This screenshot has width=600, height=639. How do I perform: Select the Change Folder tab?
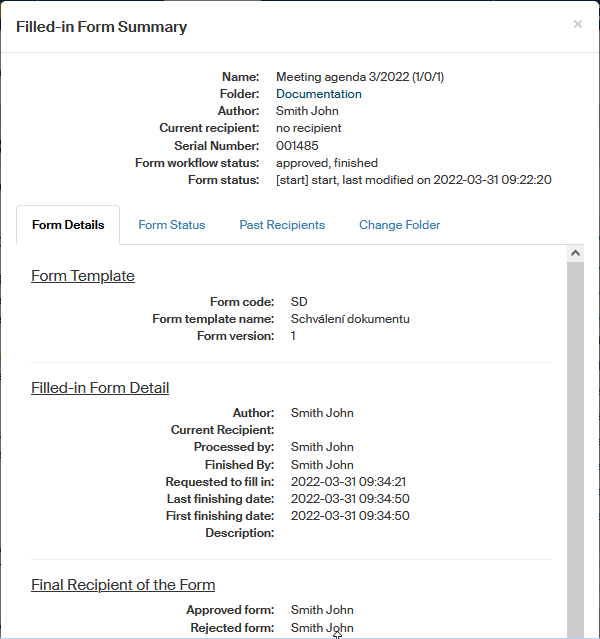399,225
